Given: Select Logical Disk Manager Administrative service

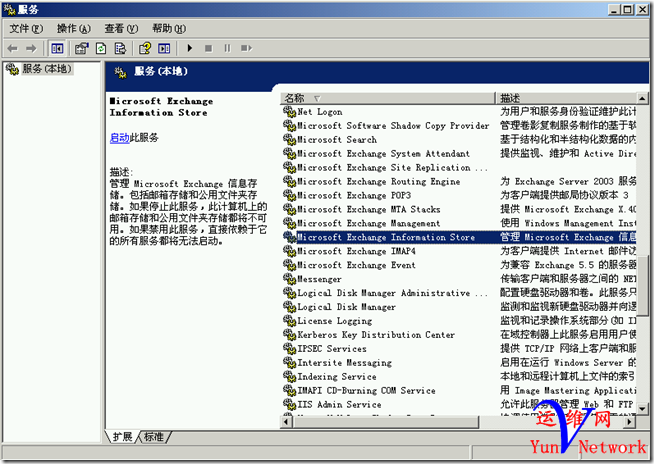Looking at the screenshot, I should coord(459,293).
